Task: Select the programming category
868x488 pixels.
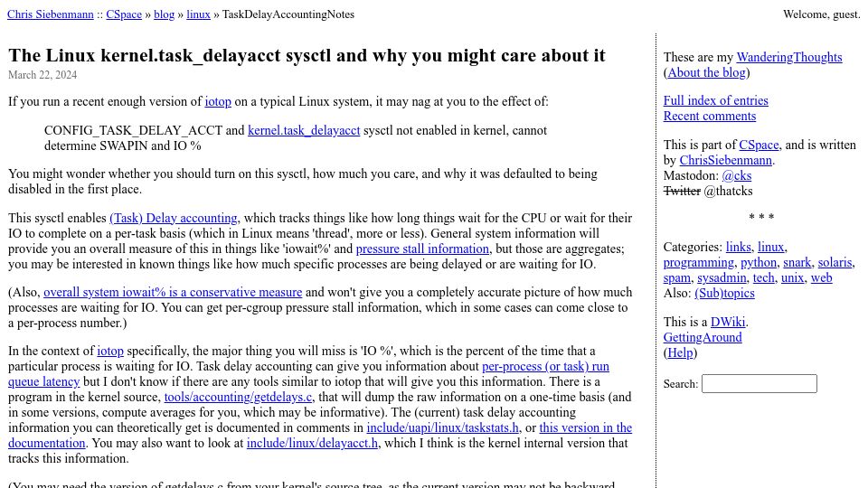Action: tap(699, 262)
